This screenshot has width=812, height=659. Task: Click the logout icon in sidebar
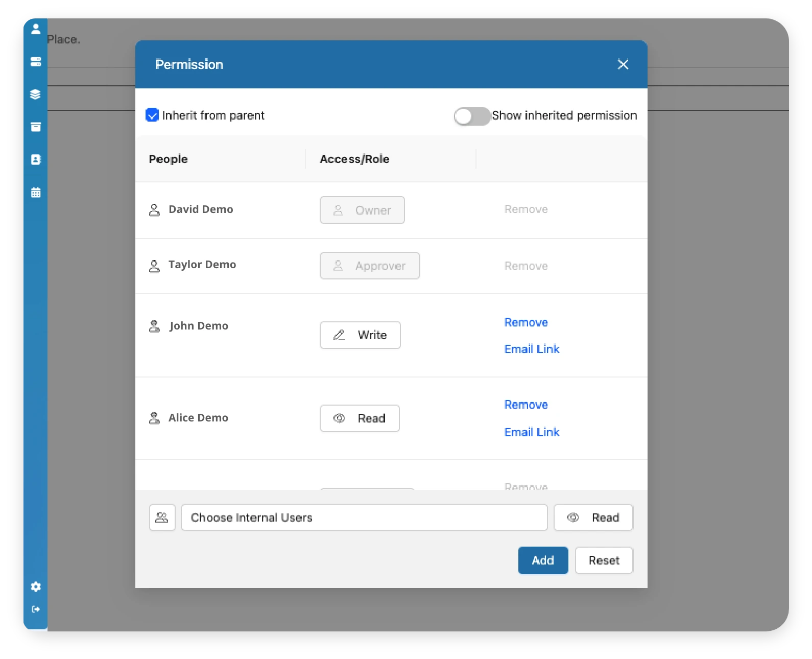pyautogui.click(x=35, y=609)
